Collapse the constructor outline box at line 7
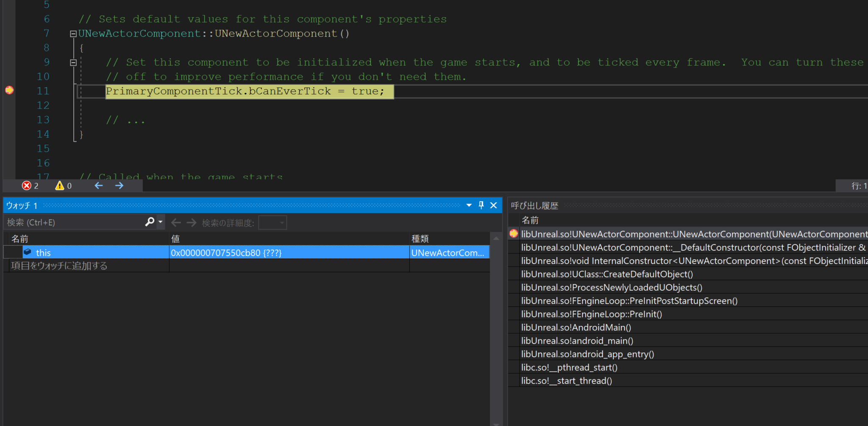This screenshot has height=426, width=868. point(73,34)
